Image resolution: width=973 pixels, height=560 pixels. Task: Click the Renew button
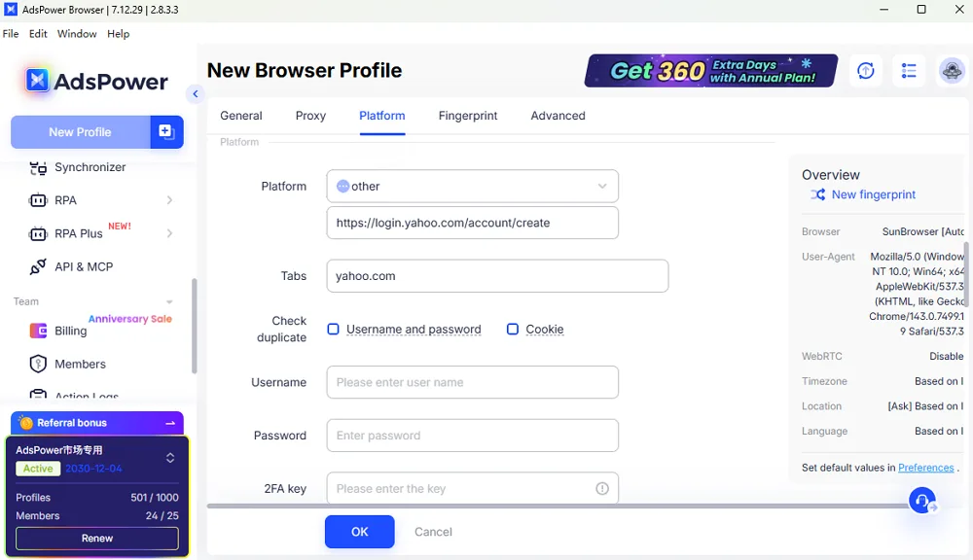click(x=96, y=538)
